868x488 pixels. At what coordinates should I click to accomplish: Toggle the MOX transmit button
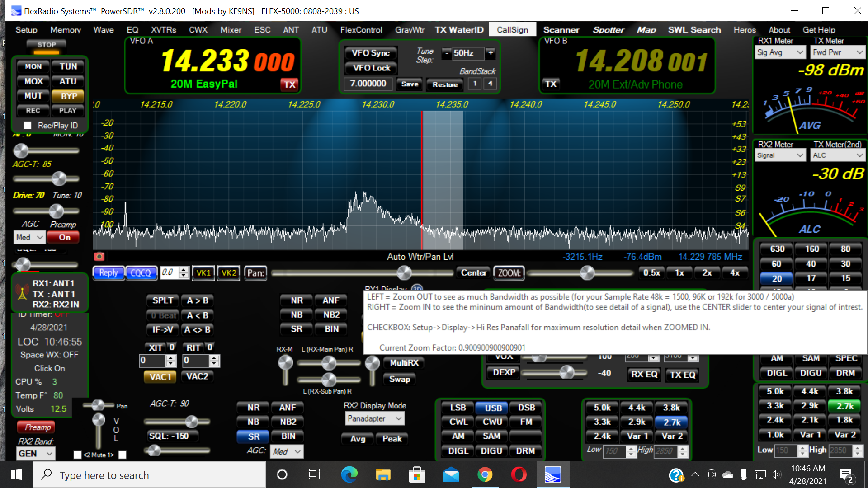tap(33, 81)
